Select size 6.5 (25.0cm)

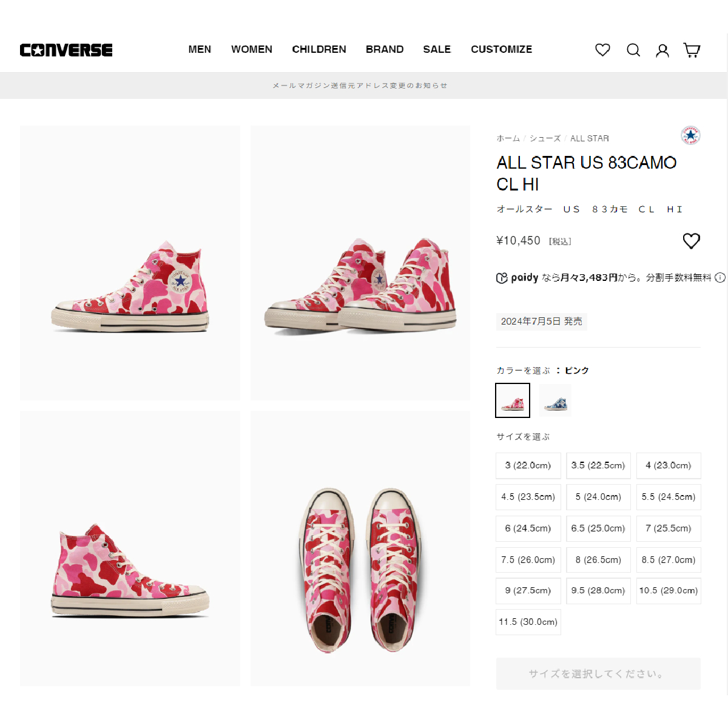point(598,528)
